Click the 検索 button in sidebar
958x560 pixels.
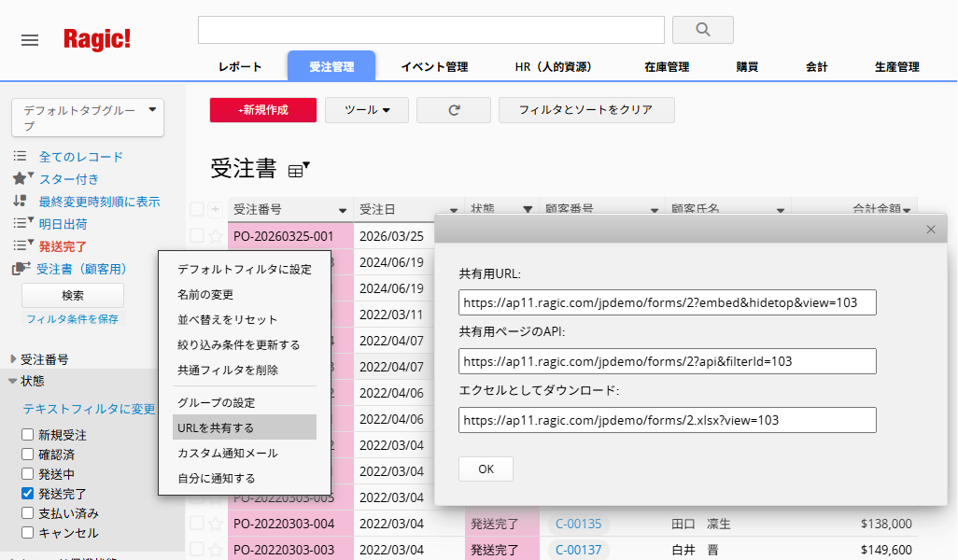pyautogui.click(x=73, y=295)
